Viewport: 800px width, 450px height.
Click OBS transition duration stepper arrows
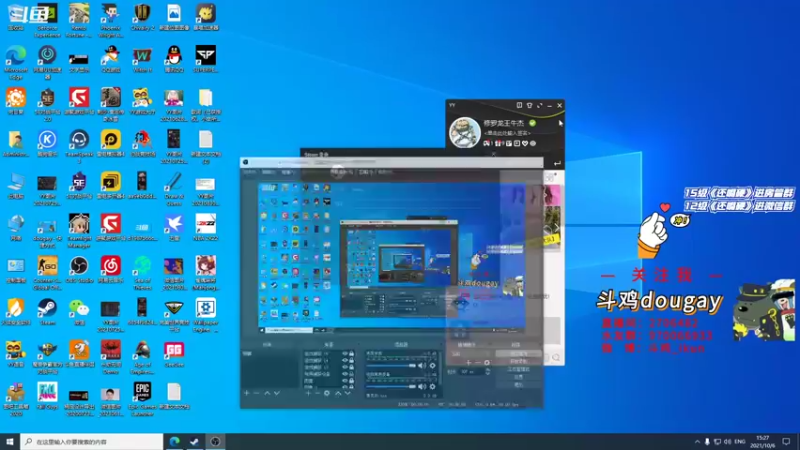(488, 371)
